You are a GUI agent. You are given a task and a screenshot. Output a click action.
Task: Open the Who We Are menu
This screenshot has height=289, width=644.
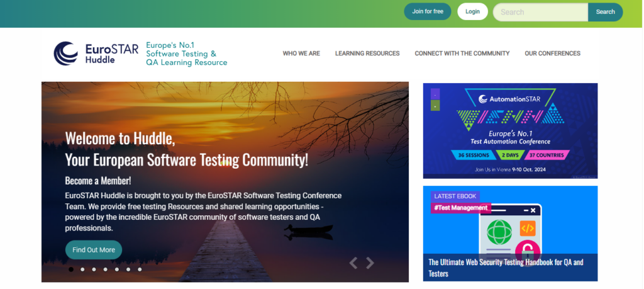301,54
